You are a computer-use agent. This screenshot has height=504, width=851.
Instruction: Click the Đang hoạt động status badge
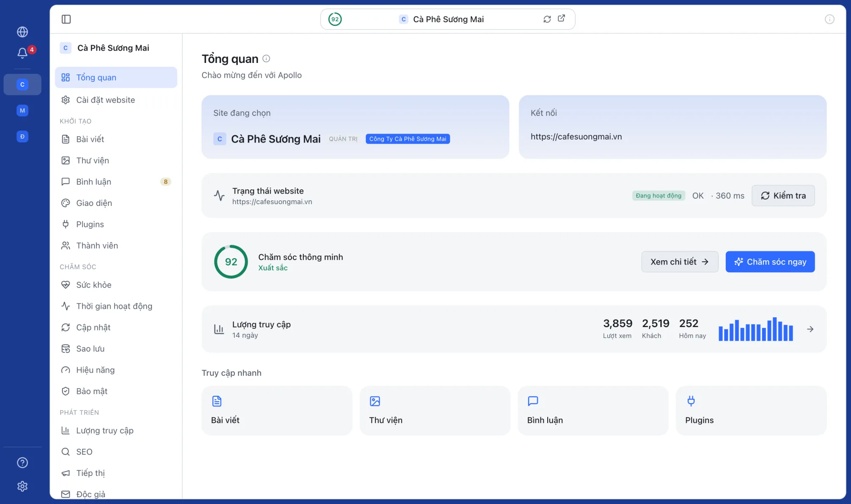pos(659,196)
